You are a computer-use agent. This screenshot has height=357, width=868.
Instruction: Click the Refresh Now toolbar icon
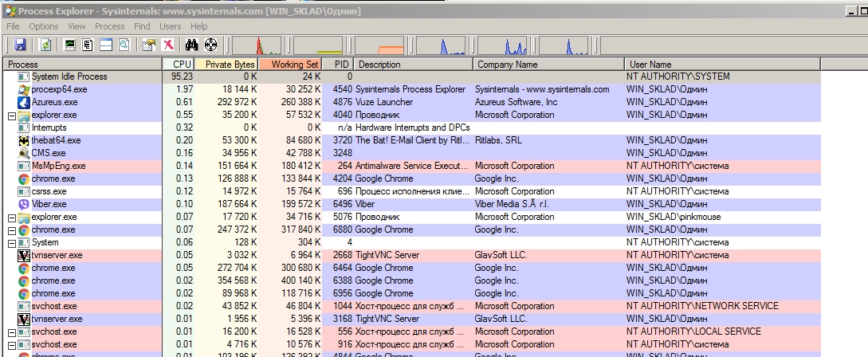45,45
